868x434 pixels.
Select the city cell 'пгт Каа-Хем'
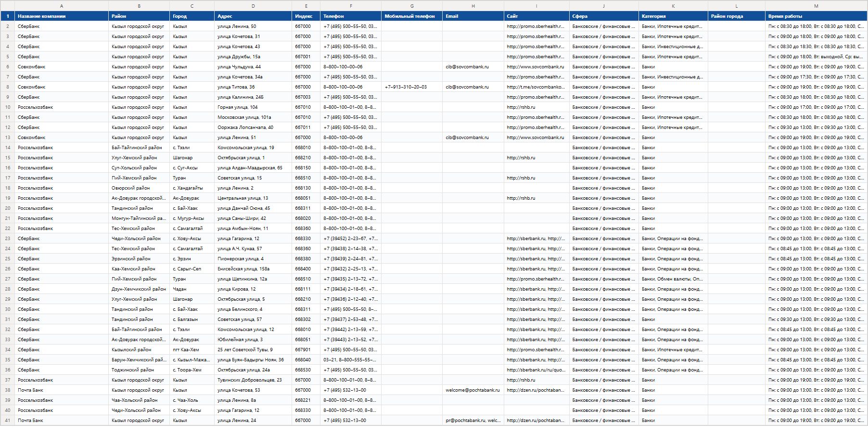tap(192, 350)
